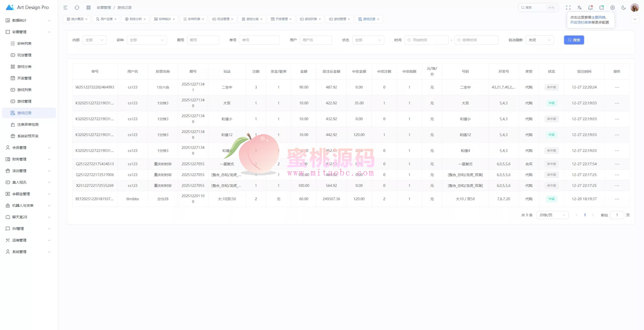Viewport: 644px width, 330px height.
Task: Open the language switcher icon
Action: [x=579, y=8]
